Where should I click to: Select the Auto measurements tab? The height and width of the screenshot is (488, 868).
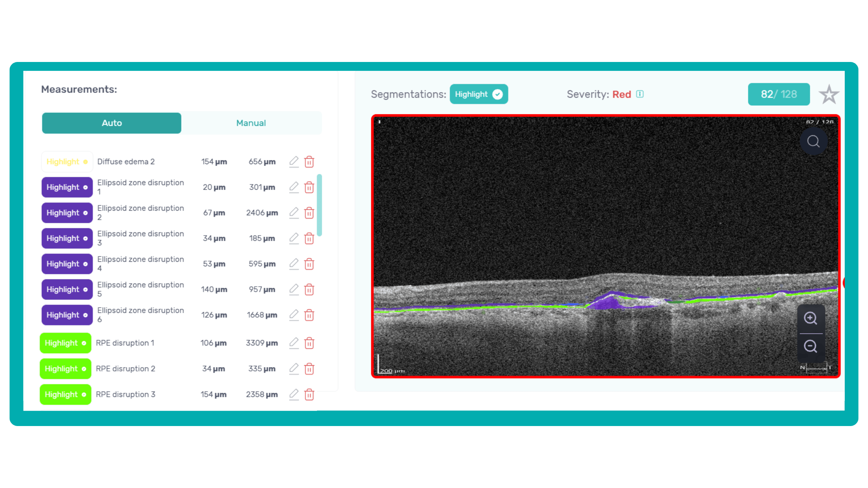click(x=112, y=123)
